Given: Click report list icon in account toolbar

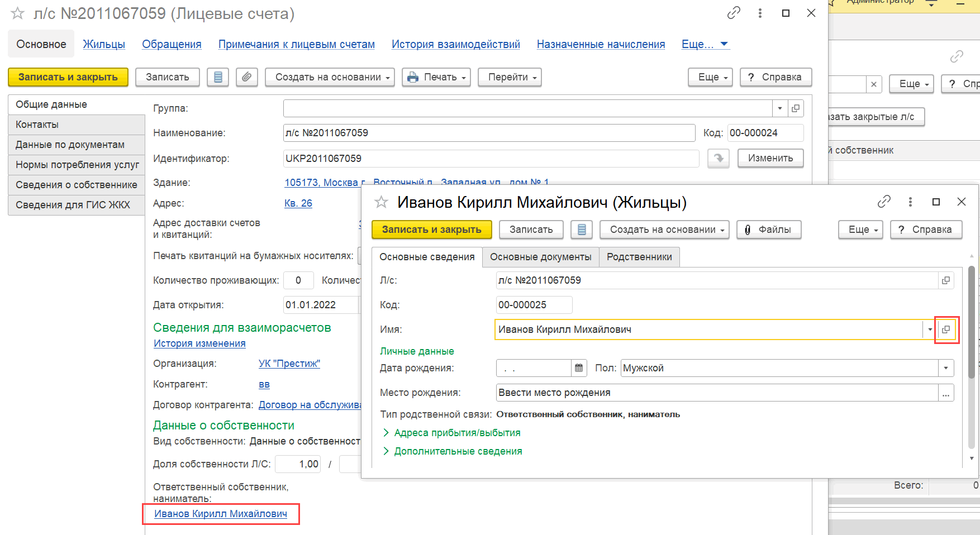Looking at the screenshot, I should (218, 77).
